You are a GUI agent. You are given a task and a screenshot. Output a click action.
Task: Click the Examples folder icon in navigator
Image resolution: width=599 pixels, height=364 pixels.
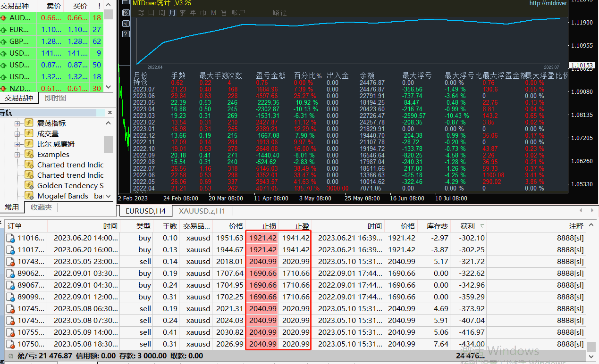(28, 155)
